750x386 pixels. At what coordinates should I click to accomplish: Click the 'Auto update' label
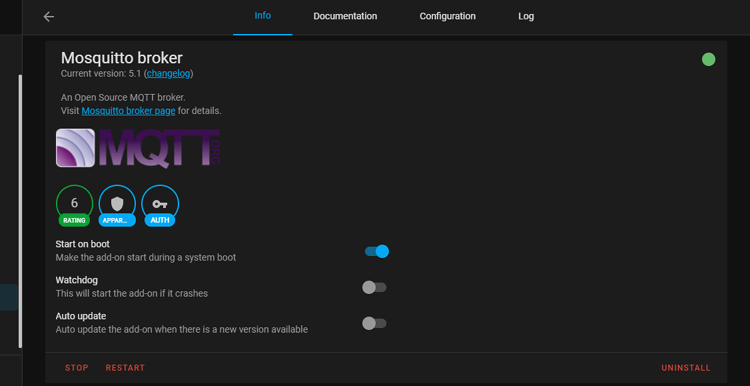point(81,316)
